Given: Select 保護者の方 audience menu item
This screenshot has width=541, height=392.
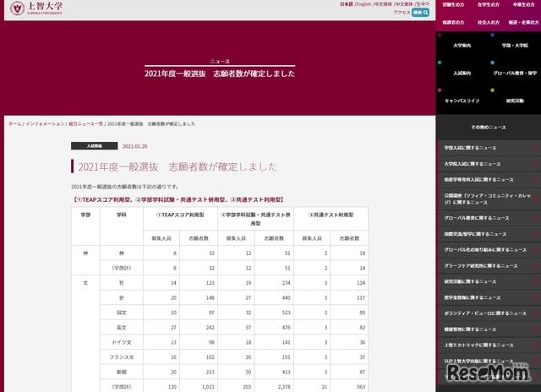Looking at the screenshot, I should pos(453,23).
